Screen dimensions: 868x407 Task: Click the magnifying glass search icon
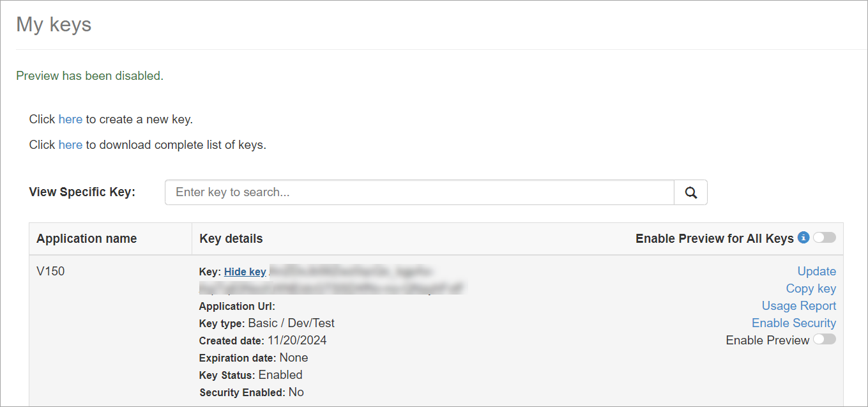(690, 192)
